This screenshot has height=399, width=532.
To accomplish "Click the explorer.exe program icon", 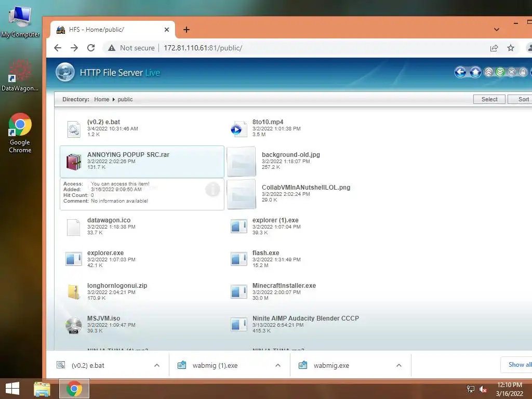I will (74, 259).
